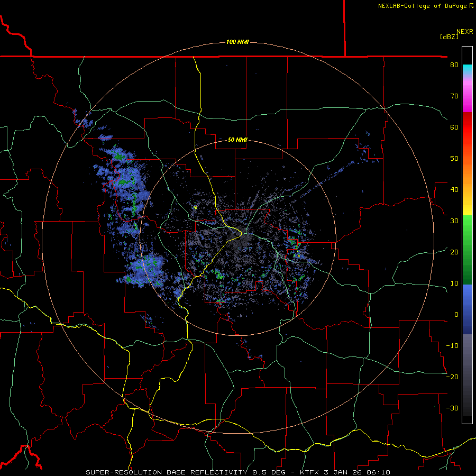This screenshot has width=476, height=476.
Task: Click the 80 value on the dBZ scale
Action: (x=454, y=65)
